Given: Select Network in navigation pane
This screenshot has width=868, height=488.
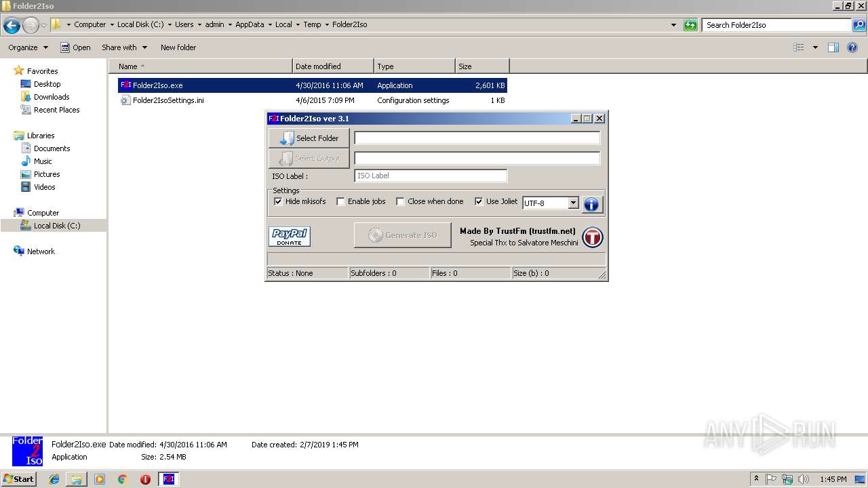Looking at the screenshot, I should pos(41,251).
